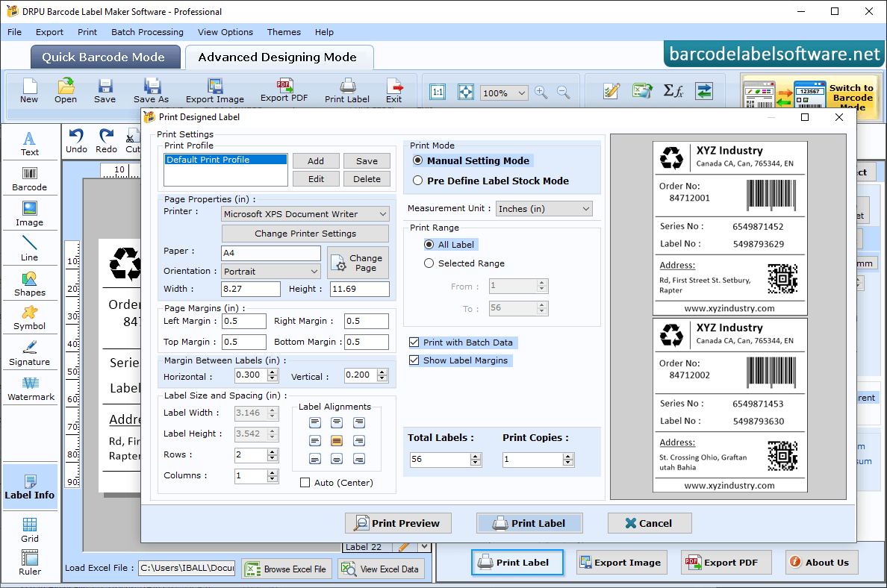Toggle the Grid sidebar icon
The image size is (887, 588).
(x=29, y=530)
